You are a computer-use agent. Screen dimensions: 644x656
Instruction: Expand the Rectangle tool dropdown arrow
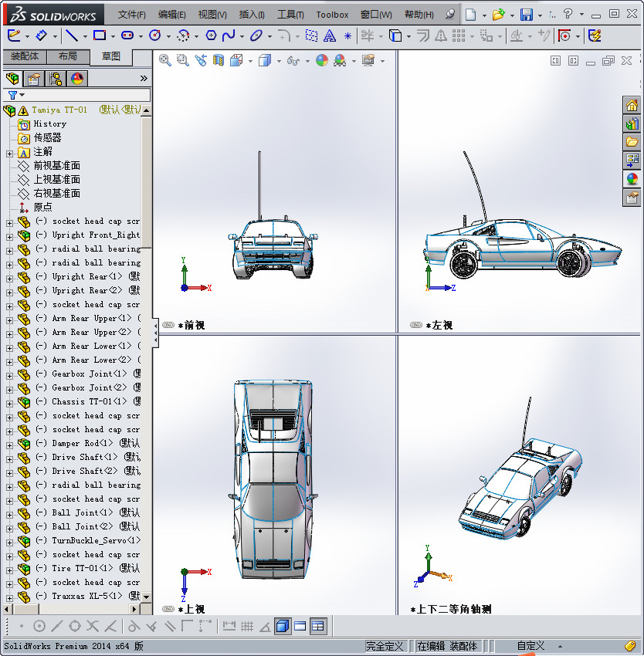(x=113, y=35)
